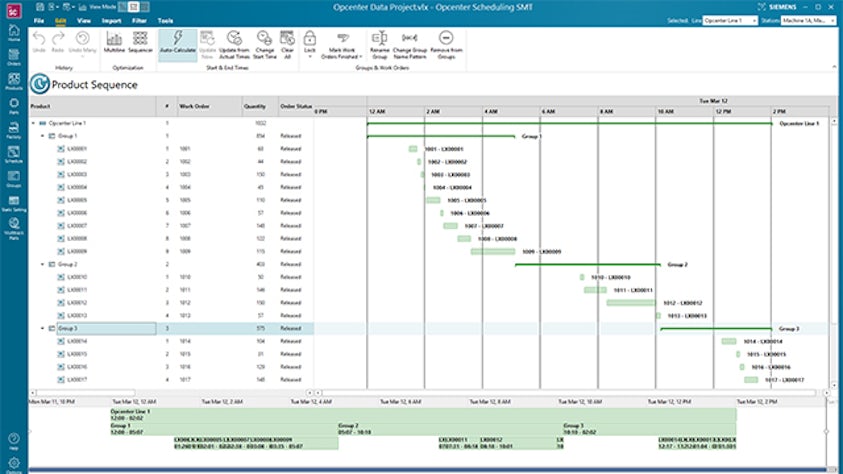This screenshot has width=843, height=474.
Task: Switch to the View ribbon tab
Action: (x=84, y=21)
